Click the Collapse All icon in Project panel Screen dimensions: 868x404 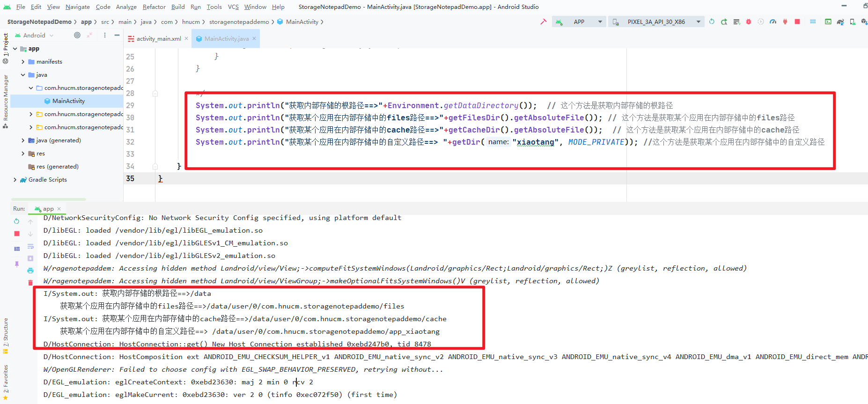pos(89,35)
